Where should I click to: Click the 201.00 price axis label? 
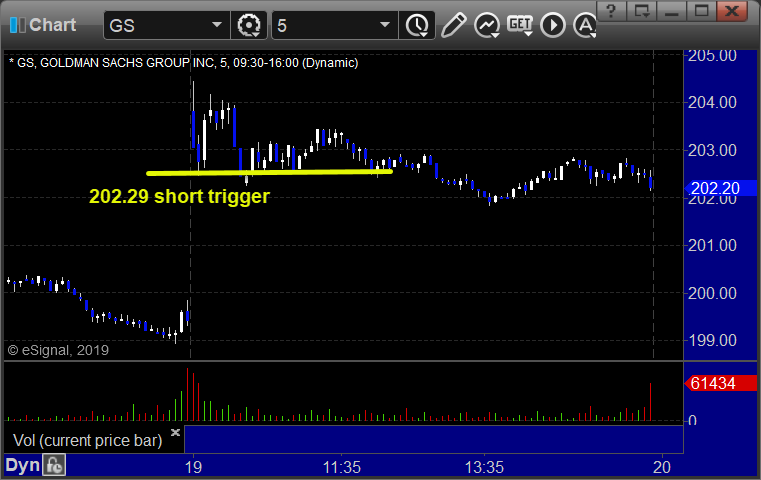tap(712, 246)
